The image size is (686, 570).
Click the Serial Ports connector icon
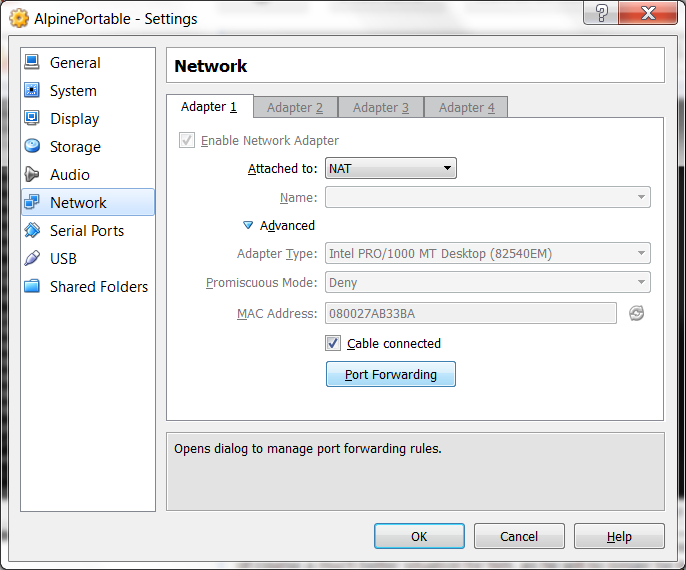click(32, 230)
